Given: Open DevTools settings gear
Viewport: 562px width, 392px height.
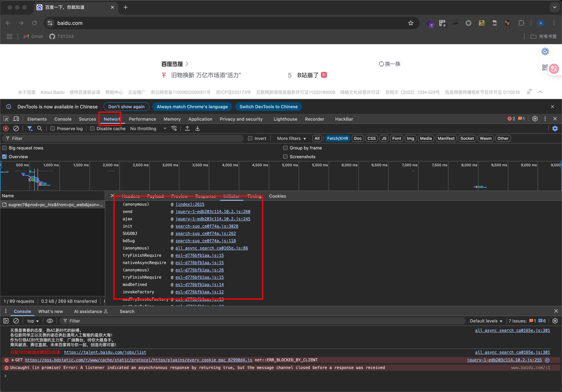Looking at the screenshot, I should pos(535,119).
